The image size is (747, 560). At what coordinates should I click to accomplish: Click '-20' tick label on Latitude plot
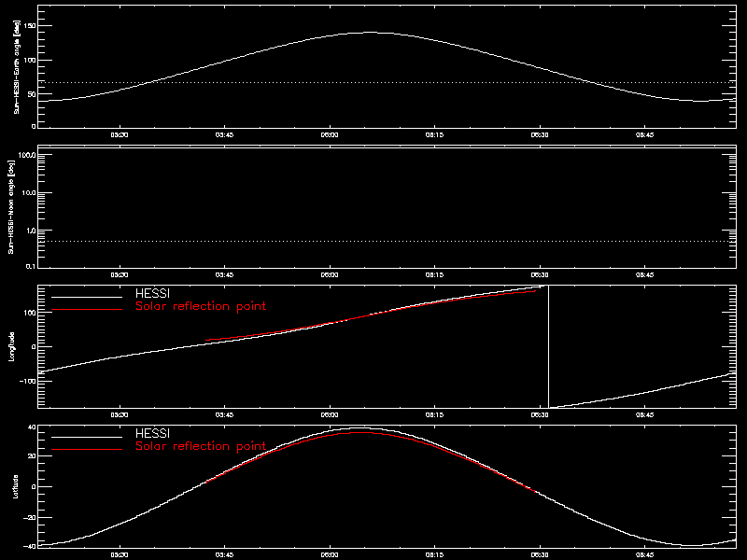coord(31,517)
